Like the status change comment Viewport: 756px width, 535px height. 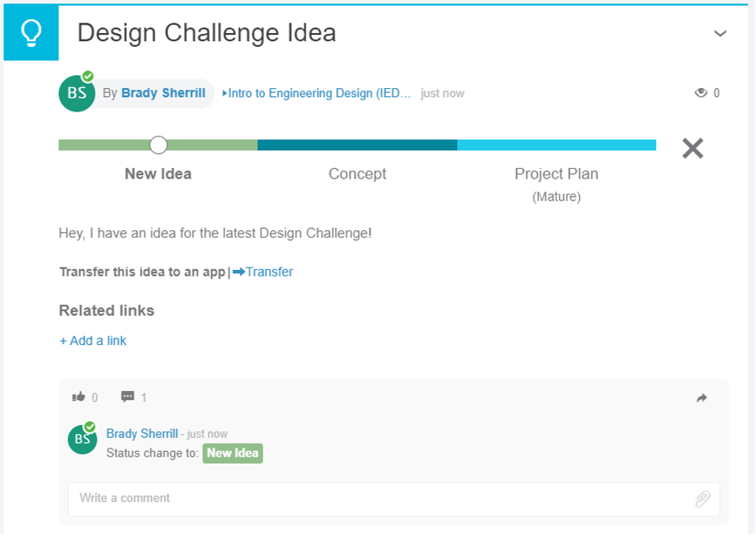tap(80, 397)
